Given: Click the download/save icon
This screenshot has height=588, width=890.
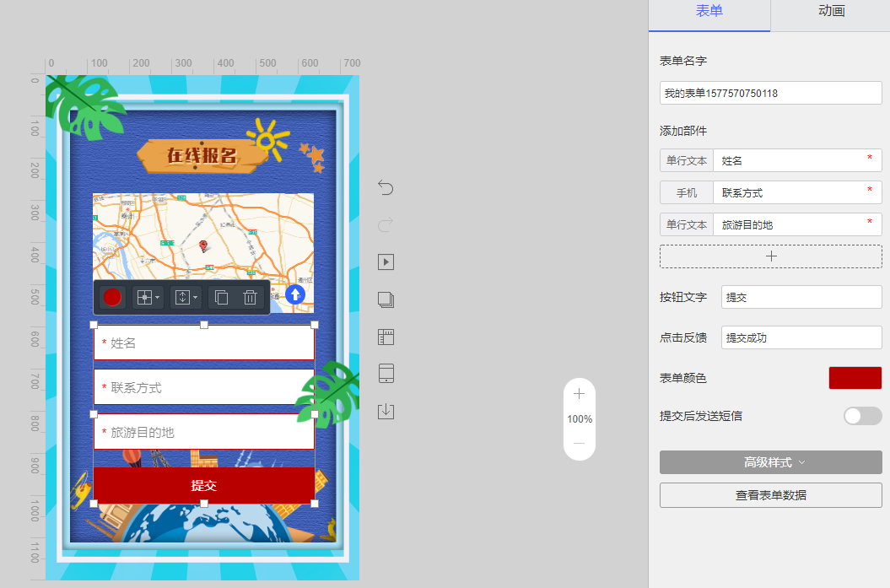Looking at the screenshot, I should click(x=386, y=411).
